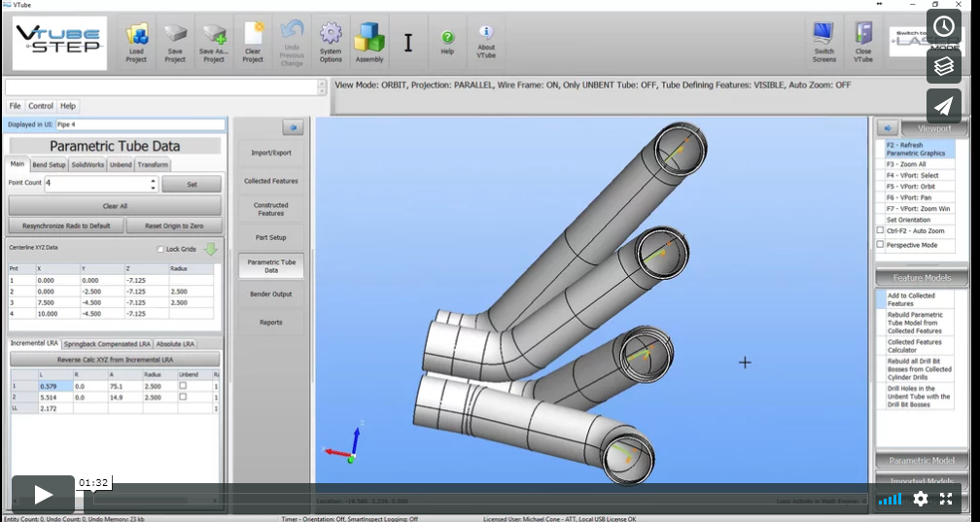This screenshot has height=522, width=980.
Task: Play the video
Action: coord(43,495)
